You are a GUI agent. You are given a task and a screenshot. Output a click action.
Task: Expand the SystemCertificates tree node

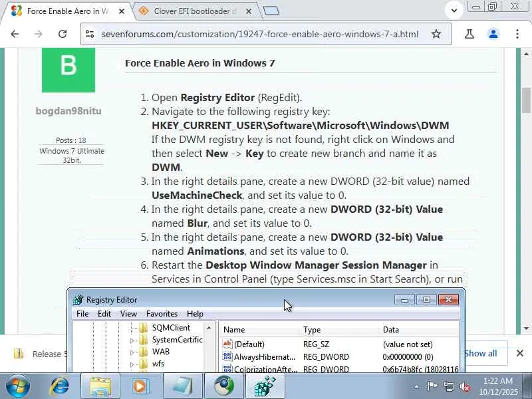click(132, 340)
